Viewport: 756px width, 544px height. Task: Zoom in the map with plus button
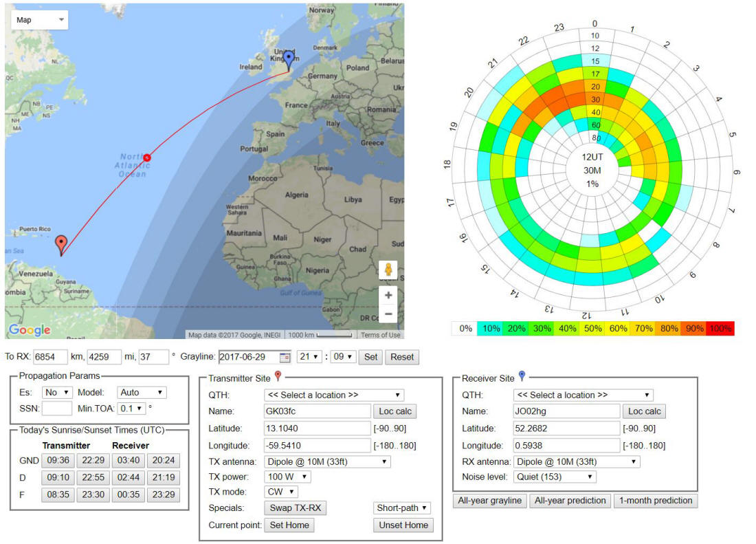pos(388,295)
